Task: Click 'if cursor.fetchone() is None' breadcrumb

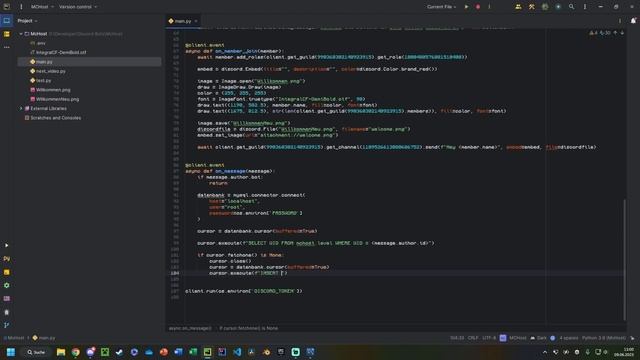Action: tap(249, 328)
